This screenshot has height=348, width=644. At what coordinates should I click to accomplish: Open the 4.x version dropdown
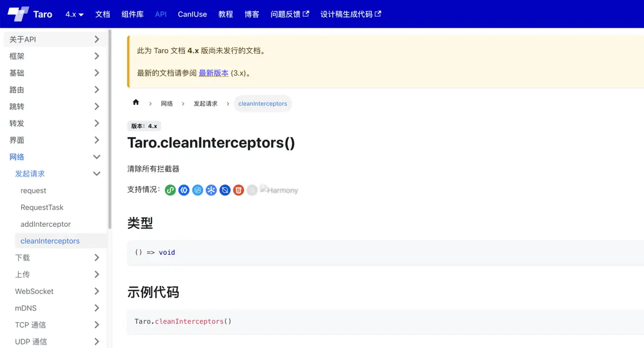tap(73, 14)
